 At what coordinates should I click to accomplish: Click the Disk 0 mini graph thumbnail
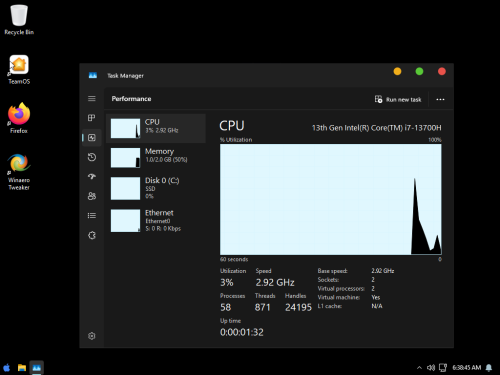125,189
